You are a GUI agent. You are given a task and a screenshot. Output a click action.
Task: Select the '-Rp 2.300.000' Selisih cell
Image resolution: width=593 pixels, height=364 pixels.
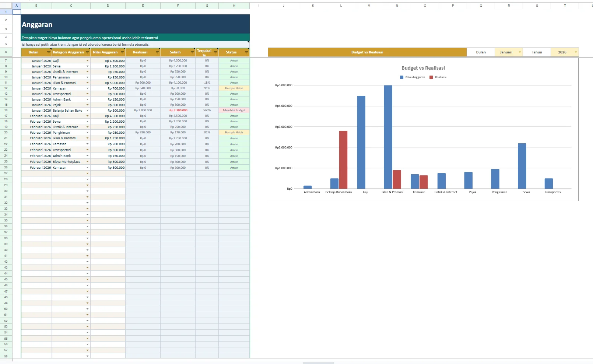click(178, 110)
